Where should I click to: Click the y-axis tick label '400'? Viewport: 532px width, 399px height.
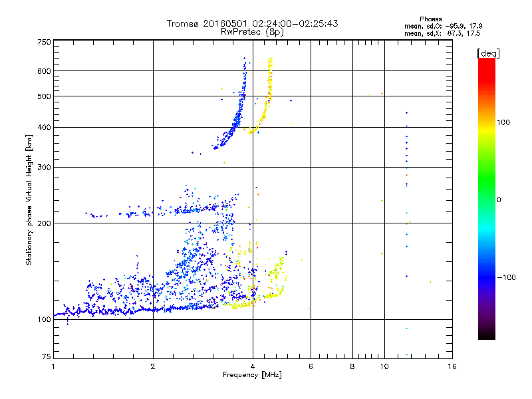[x=45, y=127]
